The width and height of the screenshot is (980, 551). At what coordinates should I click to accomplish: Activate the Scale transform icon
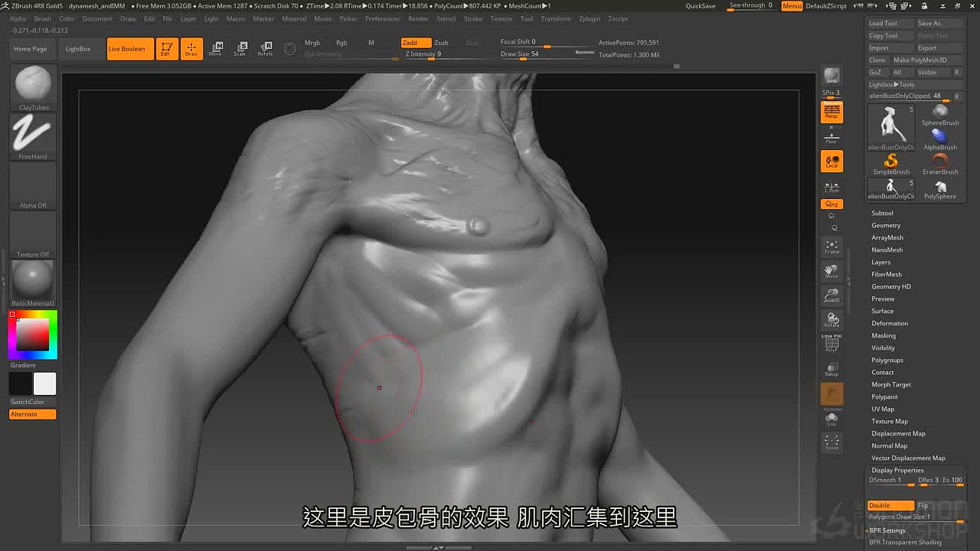point(240,49)
